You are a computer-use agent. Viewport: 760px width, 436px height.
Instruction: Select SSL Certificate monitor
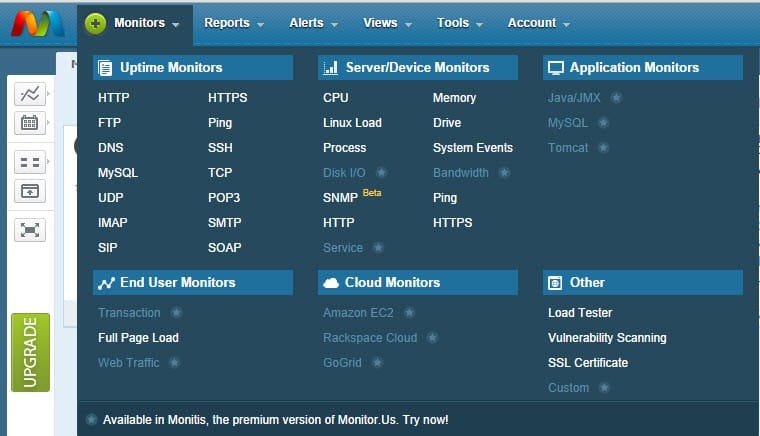pyautogui.click(x=588, y=363)
